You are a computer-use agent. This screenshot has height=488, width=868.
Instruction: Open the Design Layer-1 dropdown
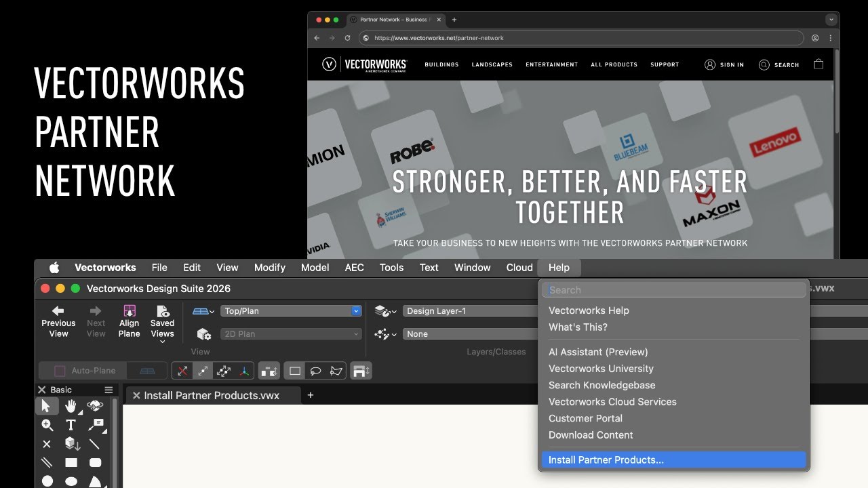tap(471, 311)
